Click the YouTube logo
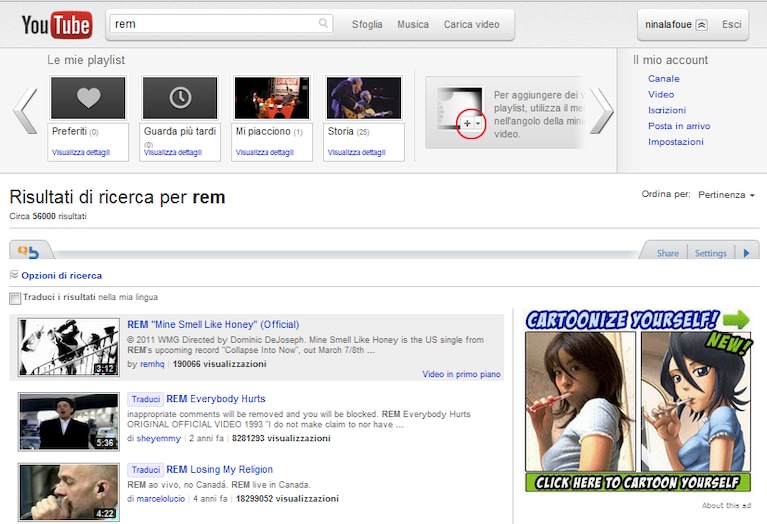767x524 pixels. point(57,24)
